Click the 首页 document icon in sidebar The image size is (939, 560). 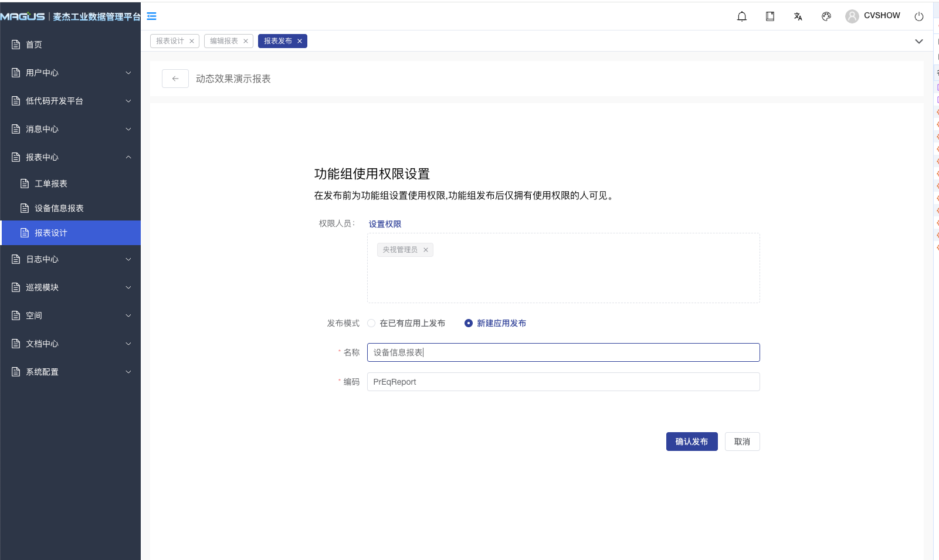click(16, 45)
